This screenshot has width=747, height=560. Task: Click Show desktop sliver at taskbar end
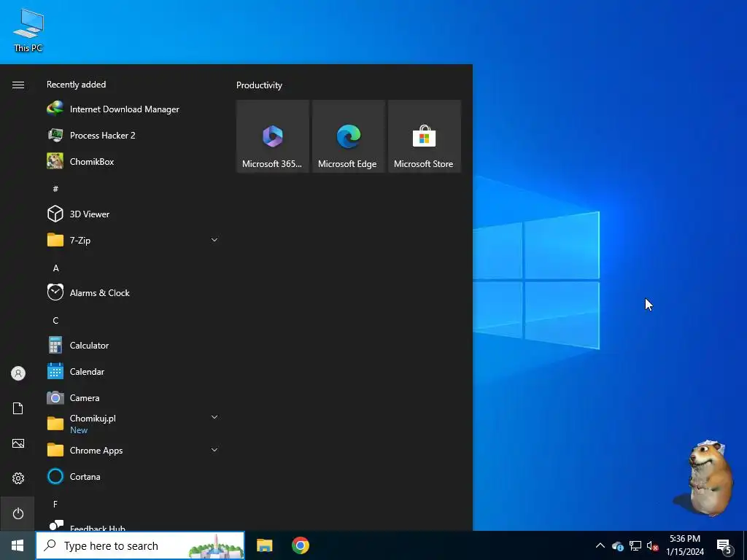click(745, 545)
